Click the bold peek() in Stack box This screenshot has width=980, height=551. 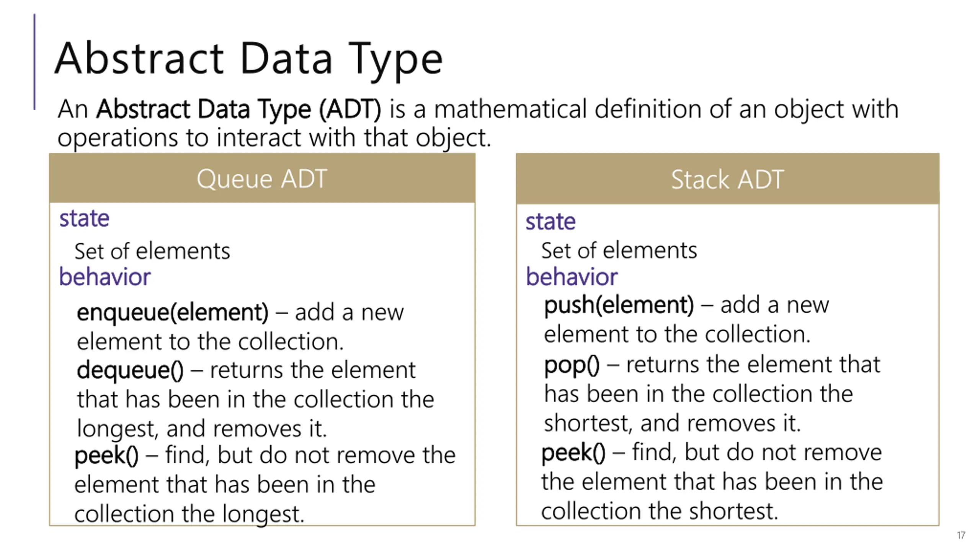pyautogui.click(x=573, y=453)
